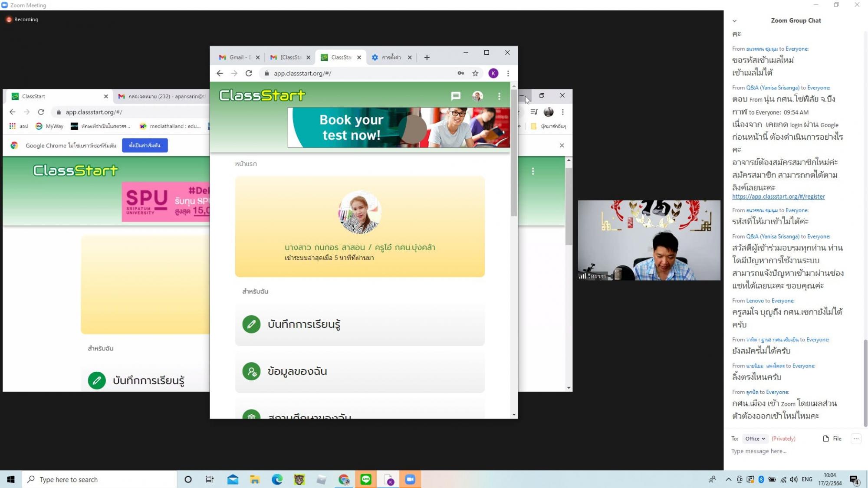Open the profile avatar in ClassStart header
Viewport: 868px width, 488px height.
[477, 96]
